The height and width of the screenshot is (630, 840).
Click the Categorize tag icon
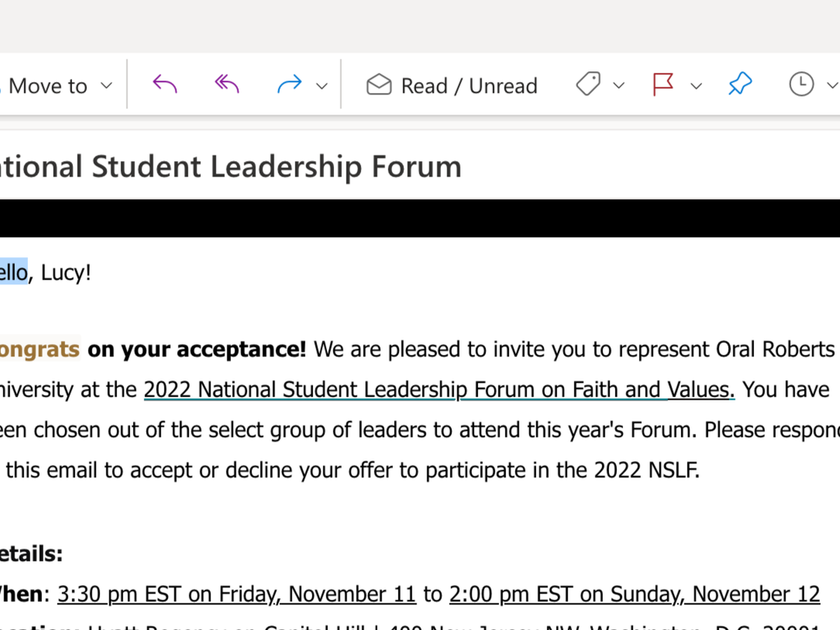coord(588,85)
